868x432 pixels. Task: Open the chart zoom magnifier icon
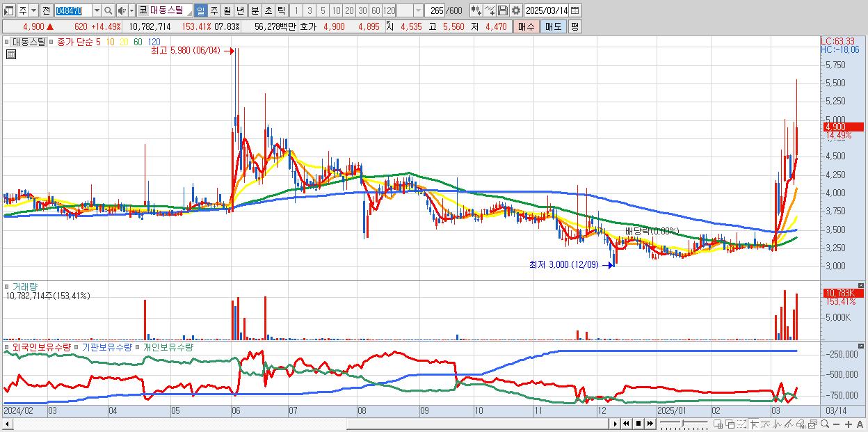[825, 424]
